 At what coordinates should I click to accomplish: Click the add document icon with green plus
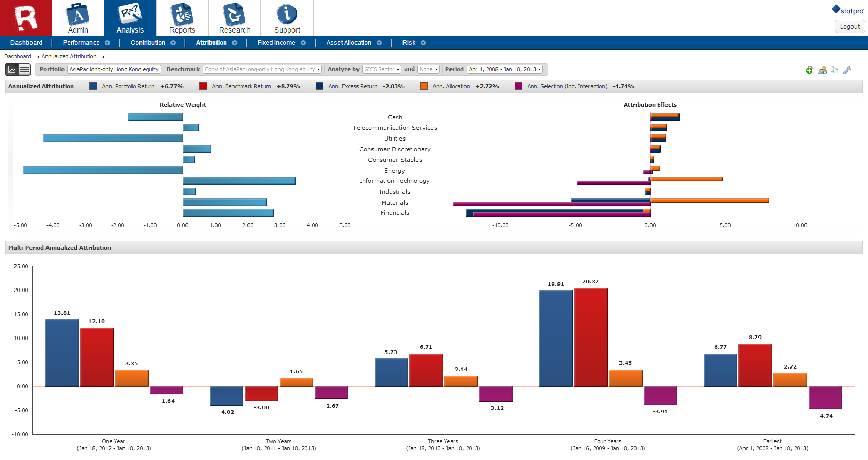[810, 70]
